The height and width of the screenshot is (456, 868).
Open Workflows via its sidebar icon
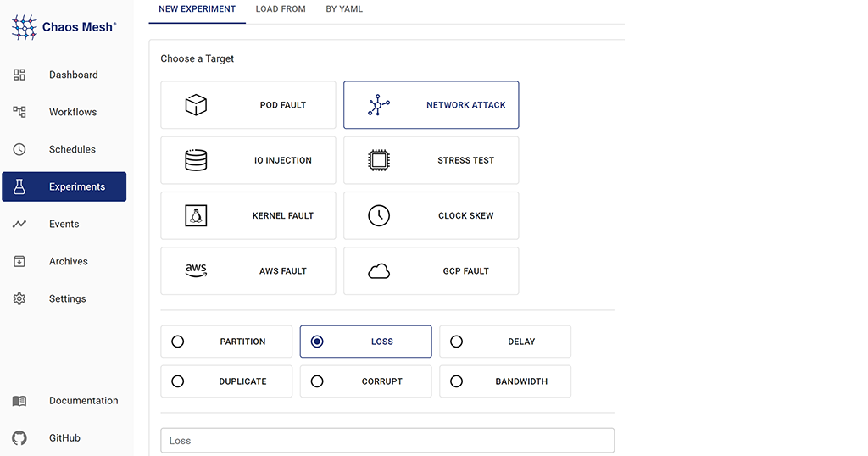point(19,112)
